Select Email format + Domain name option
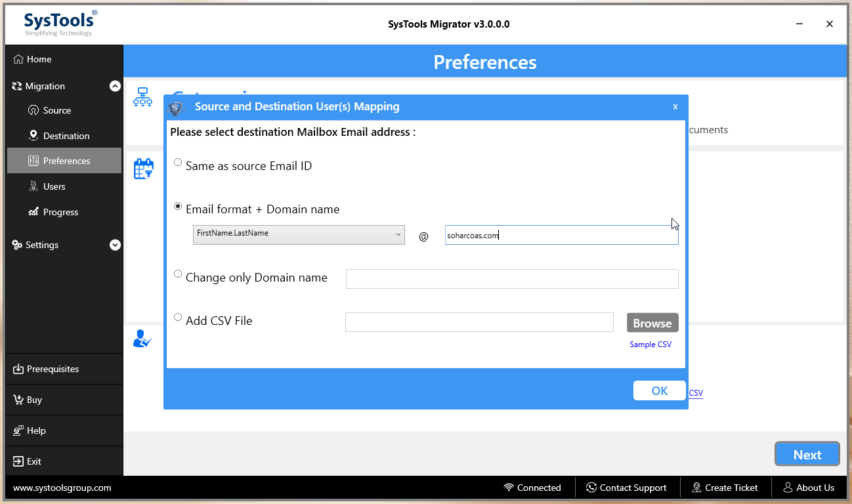Image resolution: width=852 pixels, height=504 pixels. click(178, 206)
